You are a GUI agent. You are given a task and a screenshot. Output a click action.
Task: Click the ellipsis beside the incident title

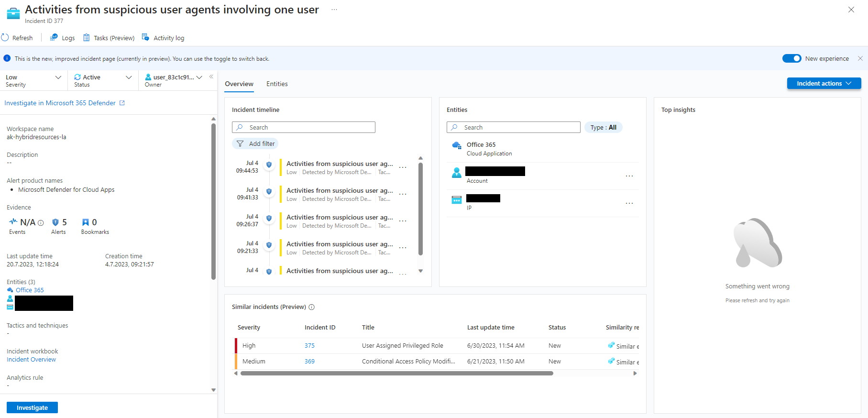click(334, 10)
